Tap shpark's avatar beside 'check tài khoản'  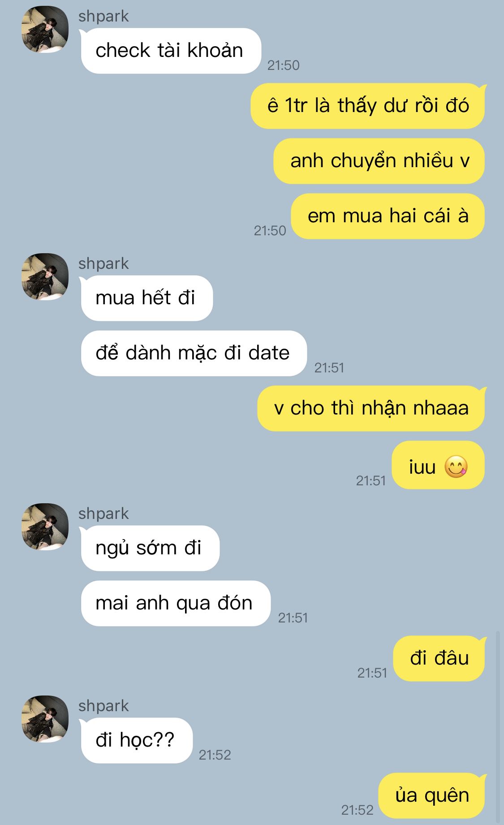point(45,30)
